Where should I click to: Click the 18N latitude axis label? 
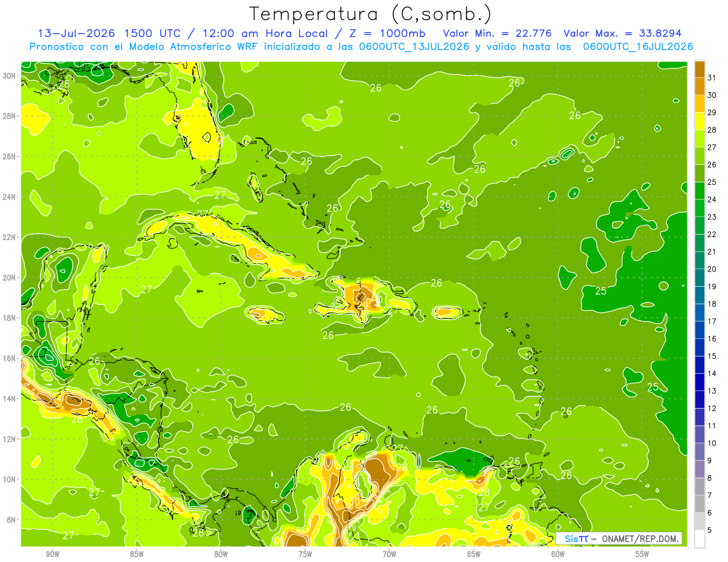coord(9,318)
